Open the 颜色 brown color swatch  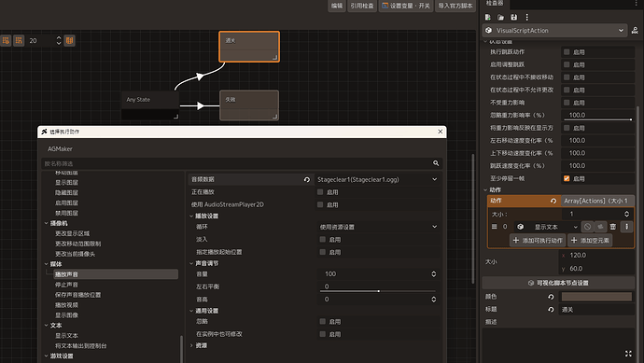pos(596,297)
